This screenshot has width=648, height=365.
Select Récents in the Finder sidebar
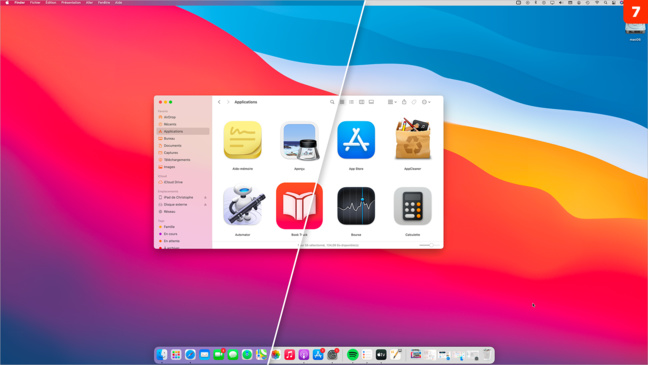pos(183,124)
